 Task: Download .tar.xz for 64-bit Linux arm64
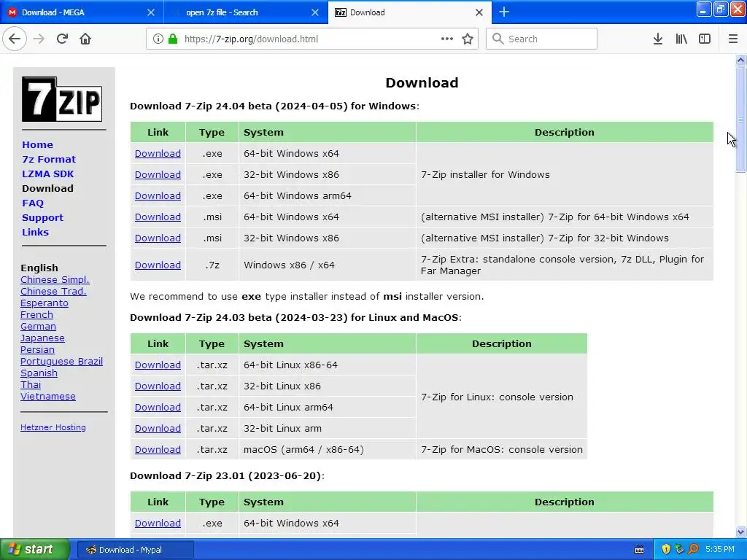click(x=158, y=408)
